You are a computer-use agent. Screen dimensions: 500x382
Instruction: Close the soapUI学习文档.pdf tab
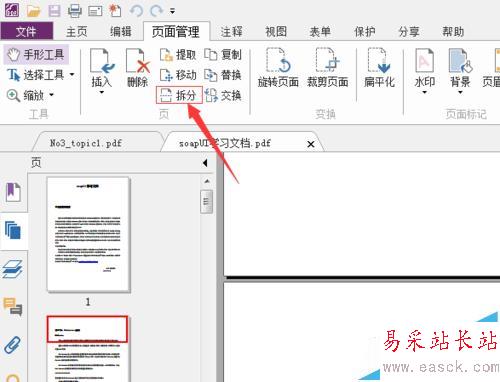pos(311,144)
